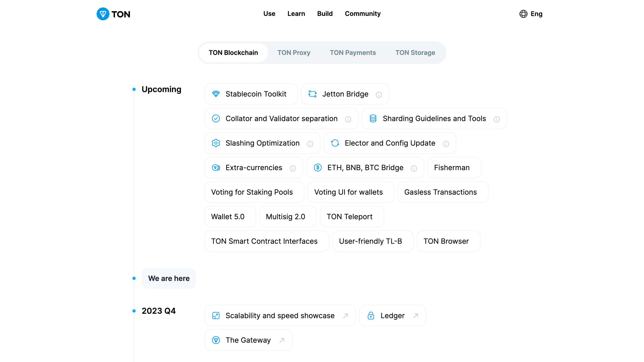This screenshot has height=362, width=644.
Task: Switch to the TON Proxy tab
Action: [x=294, y=53]
